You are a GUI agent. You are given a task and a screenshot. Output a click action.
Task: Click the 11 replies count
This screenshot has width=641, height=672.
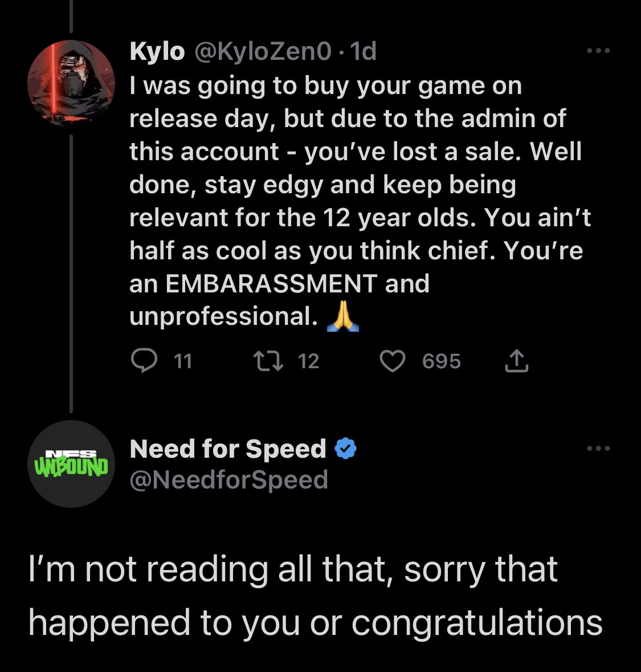[x=183, y=361]
